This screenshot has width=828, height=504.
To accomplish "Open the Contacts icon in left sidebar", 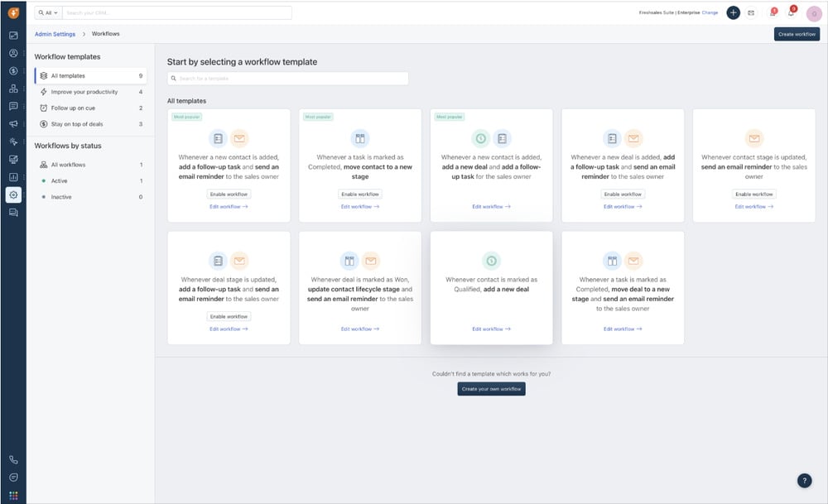I will coord(13,53).
